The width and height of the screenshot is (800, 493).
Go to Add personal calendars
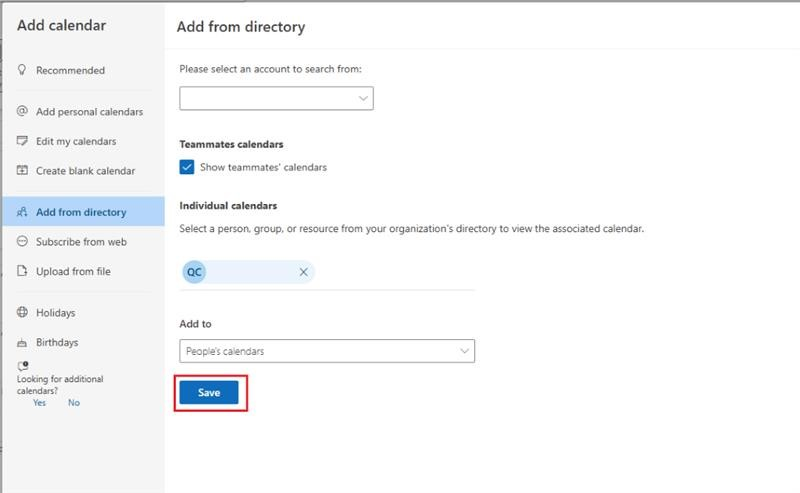[x=84, y=111]
